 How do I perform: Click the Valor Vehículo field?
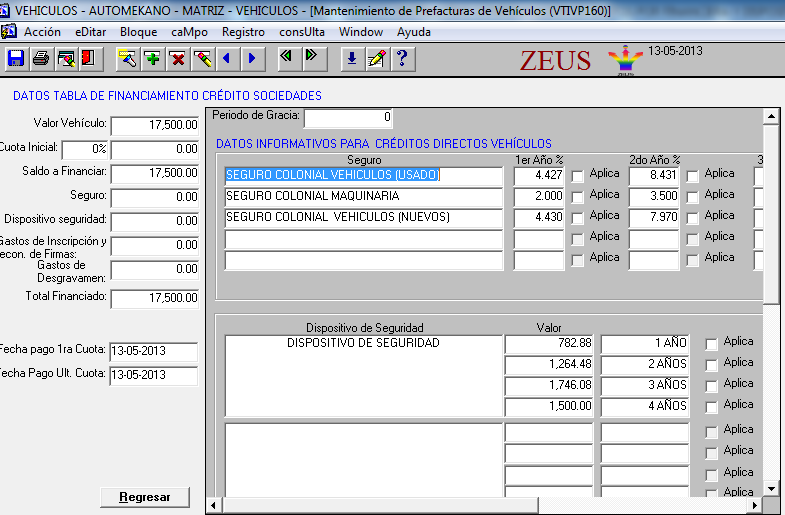(x=155, y=126)
